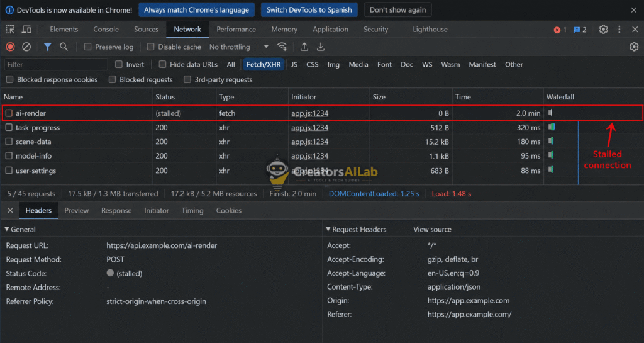
Task: Enable the Preserve log checkbox
Action: click(87, 47)
